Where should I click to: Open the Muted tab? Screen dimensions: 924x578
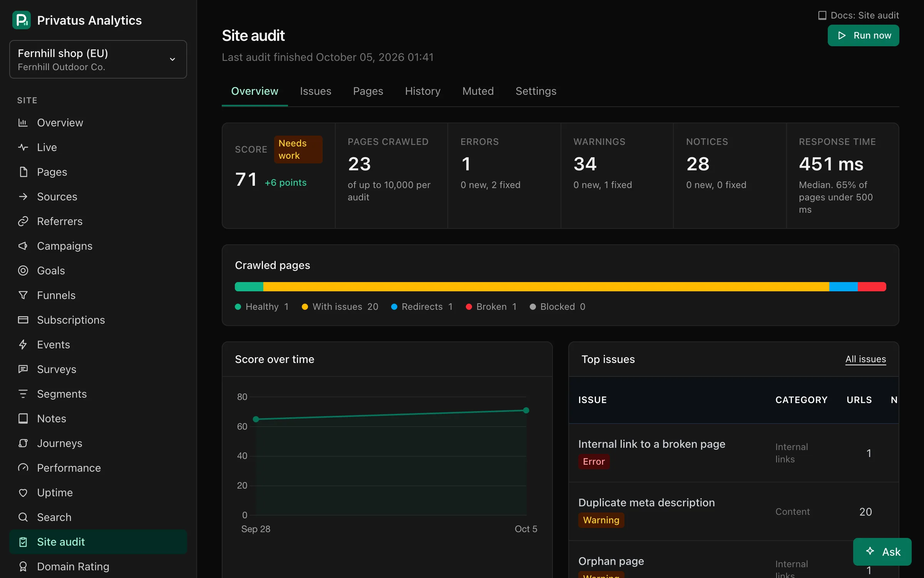(478, 91)
